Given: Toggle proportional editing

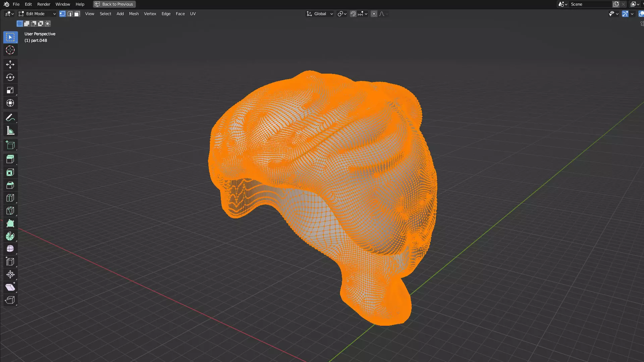Looking at the screenshot, I should point(374,14).
